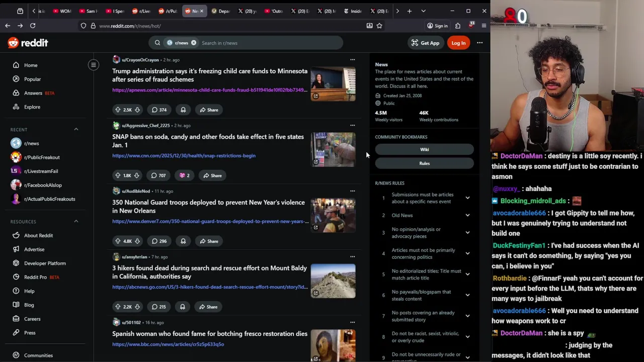The image size is (644, 362).
Task: Open the list-all-tabs dropdown arrow in the browser
Action: [x=423, y=11]
